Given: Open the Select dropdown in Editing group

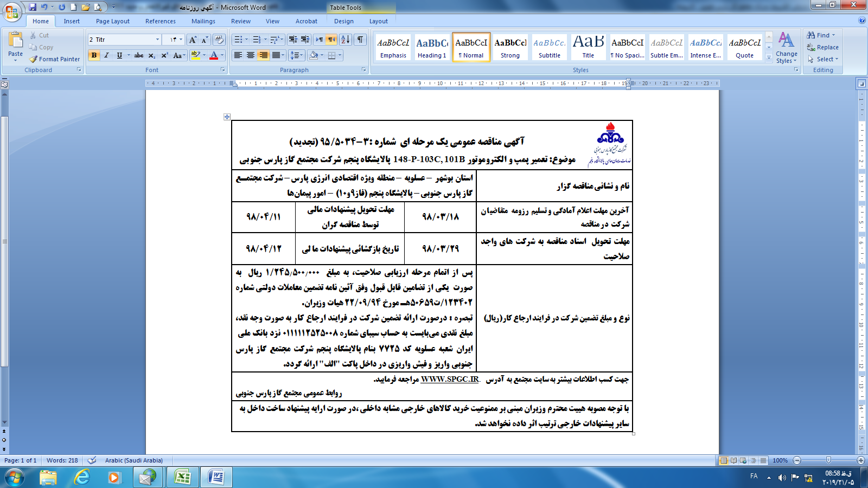Looking at the screenshot, I should [x=823, y=59].
